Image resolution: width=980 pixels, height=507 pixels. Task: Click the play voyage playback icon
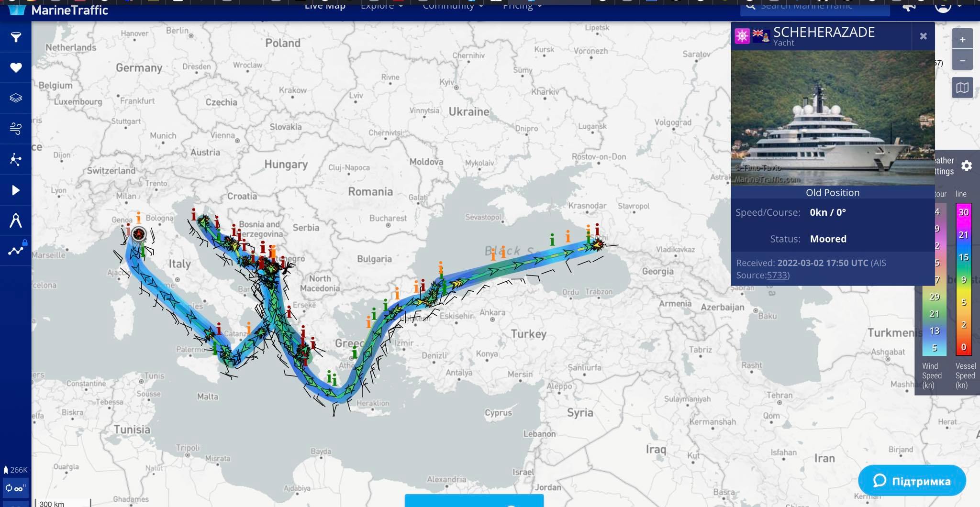(16, 190)
